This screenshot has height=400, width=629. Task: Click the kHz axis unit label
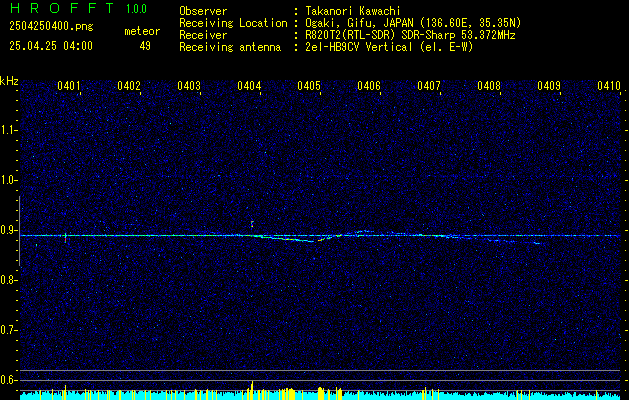tap(9, 81)
